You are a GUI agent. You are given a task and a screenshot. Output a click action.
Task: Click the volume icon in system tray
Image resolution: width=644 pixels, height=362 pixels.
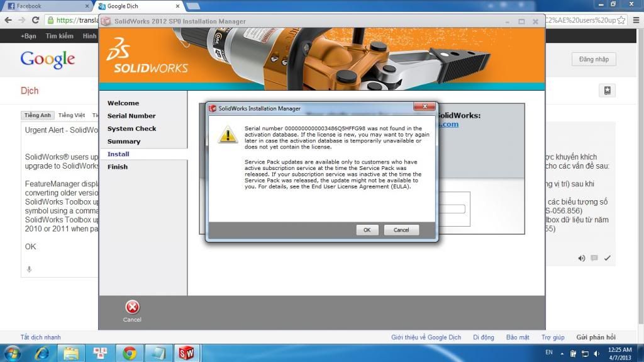coord(596,353)
